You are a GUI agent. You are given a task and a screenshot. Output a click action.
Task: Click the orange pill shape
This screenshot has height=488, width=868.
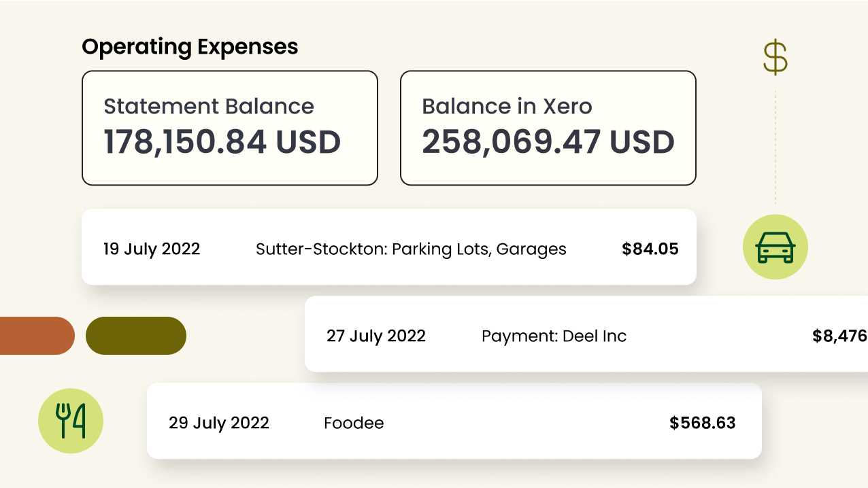pyautogui.click(x=37, y=336)
